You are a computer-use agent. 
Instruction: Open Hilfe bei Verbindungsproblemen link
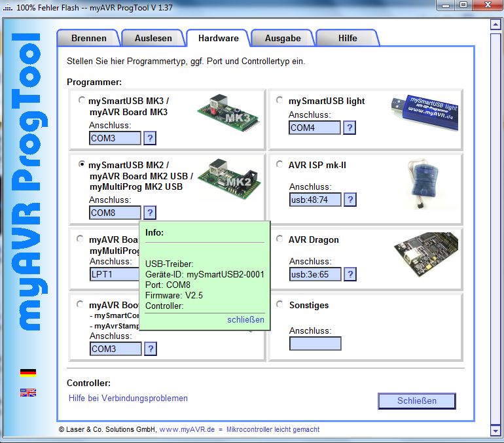[x=128, y=398]
